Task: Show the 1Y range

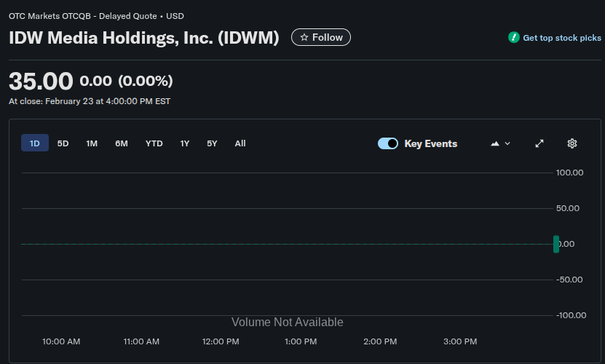Action: point(184,143)
